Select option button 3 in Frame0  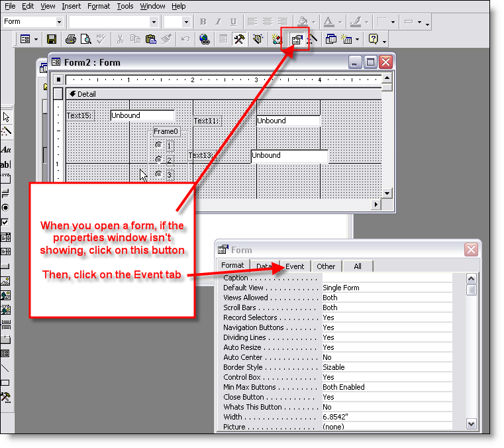point(158,174)
